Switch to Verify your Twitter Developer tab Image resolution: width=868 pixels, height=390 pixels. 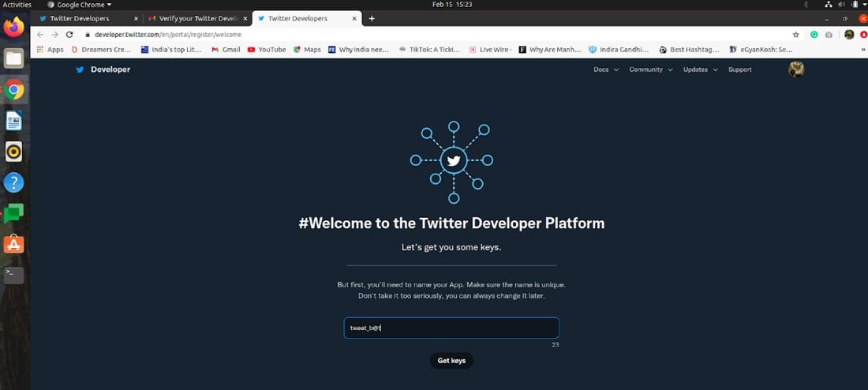click(x=198, y=18)
